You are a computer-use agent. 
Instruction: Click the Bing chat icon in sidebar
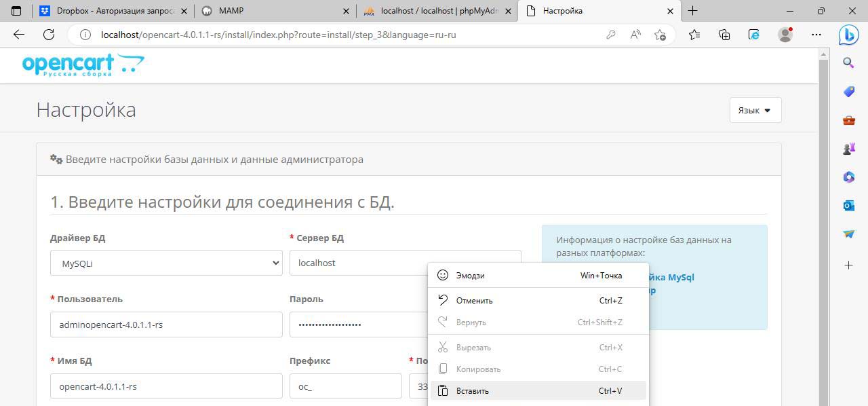pyautogui.click(x=848, y=35)
